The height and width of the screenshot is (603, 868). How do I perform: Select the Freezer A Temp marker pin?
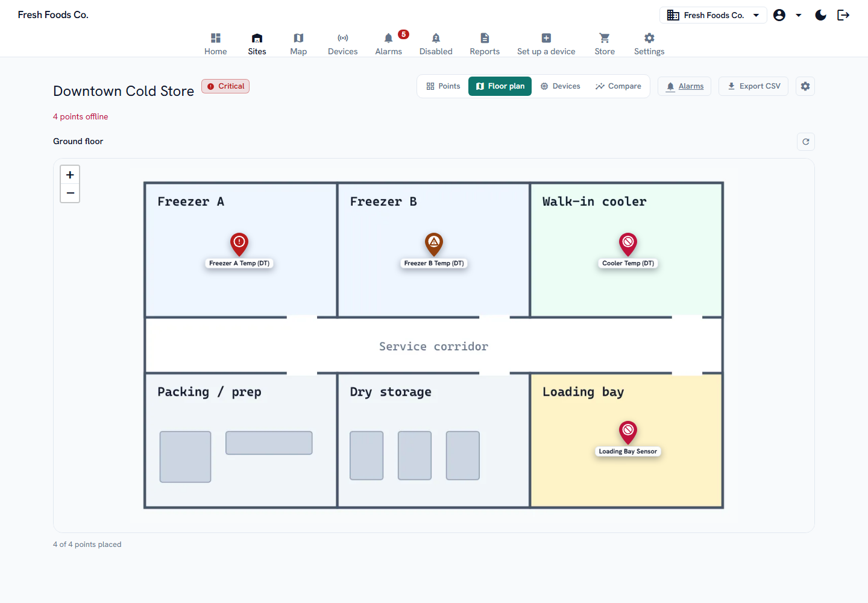coord(239,244)
